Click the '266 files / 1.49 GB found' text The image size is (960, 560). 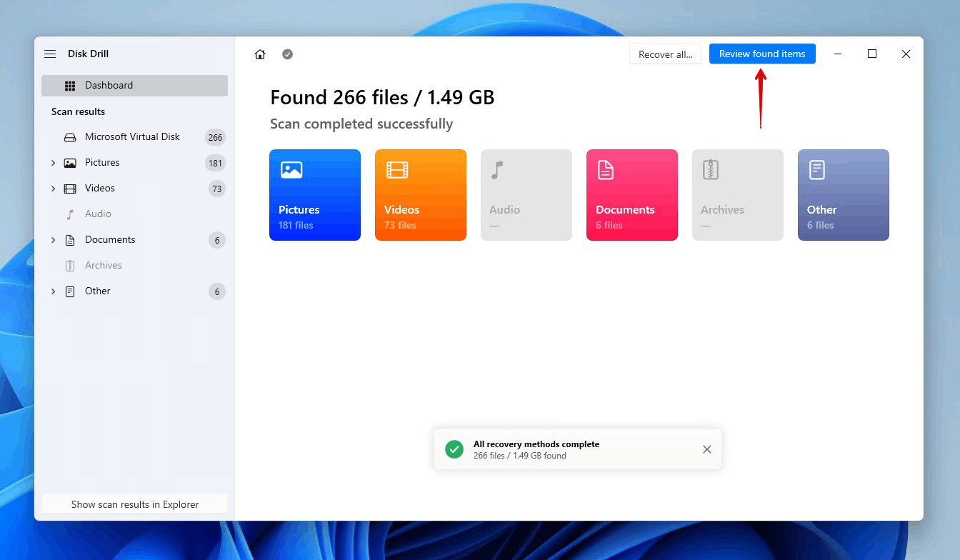[x=520, y=456]
